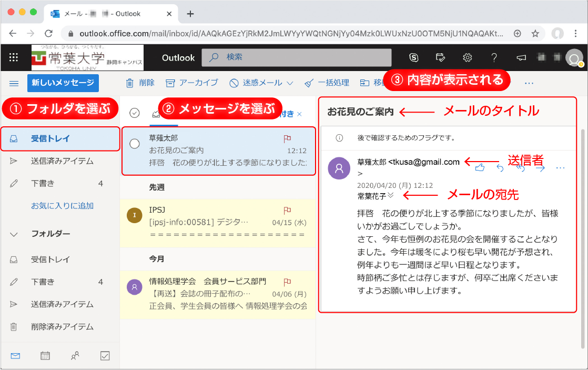Open the To Do tasks icon
588x370 pixels.
[105, 356]
